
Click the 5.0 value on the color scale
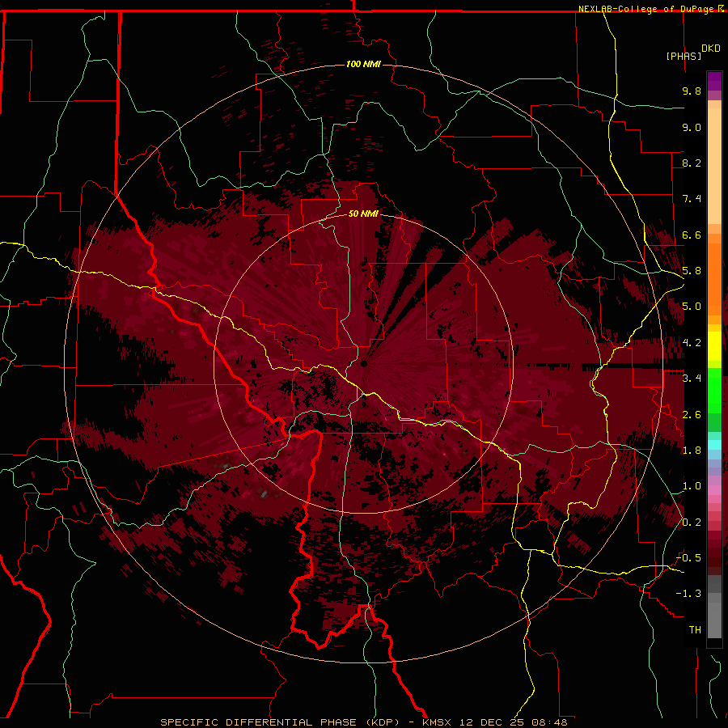pos(692,307)
